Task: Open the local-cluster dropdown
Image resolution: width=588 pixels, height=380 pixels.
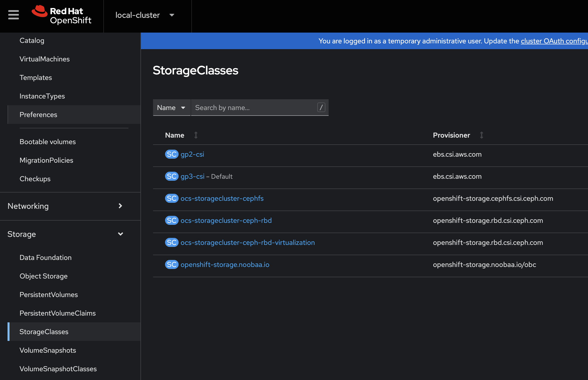Action: coord(144,15)
